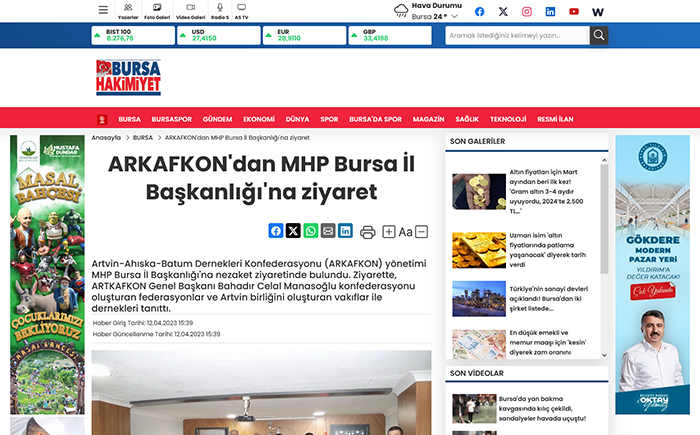
Task: Click the search magnifier button
Action: 599,35
